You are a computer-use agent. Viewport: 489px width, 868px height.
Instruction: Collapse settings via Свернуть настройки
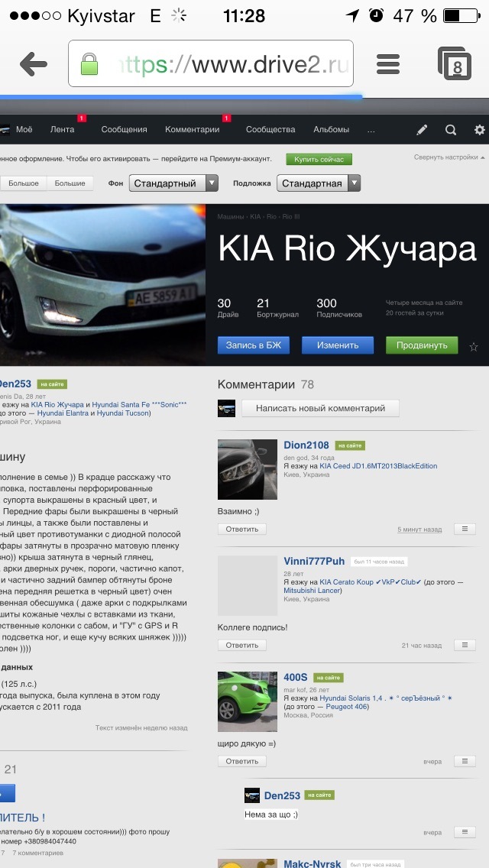point(449,157)
